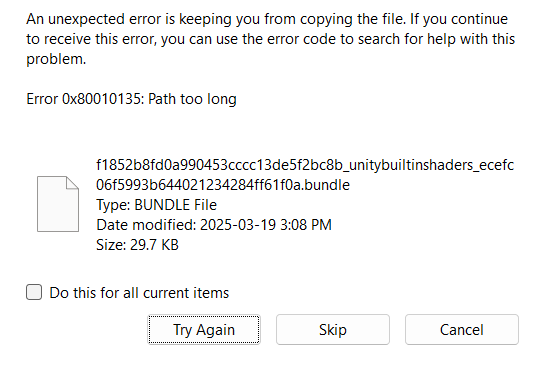Click the 'Do this for all current items' label
This screenshot has height=365, width=548.
coord(139,293)
